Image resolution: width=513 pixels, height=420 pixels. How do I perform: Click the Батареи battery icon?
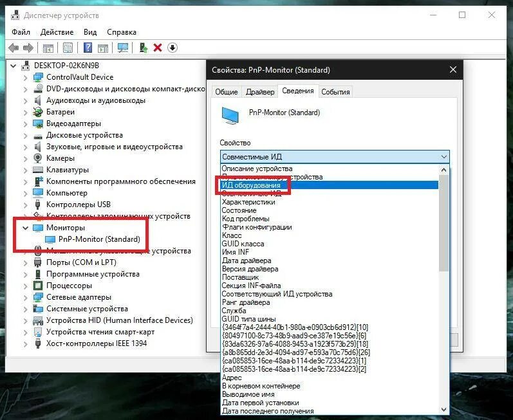pyautogui.click(x=38, y=112)
